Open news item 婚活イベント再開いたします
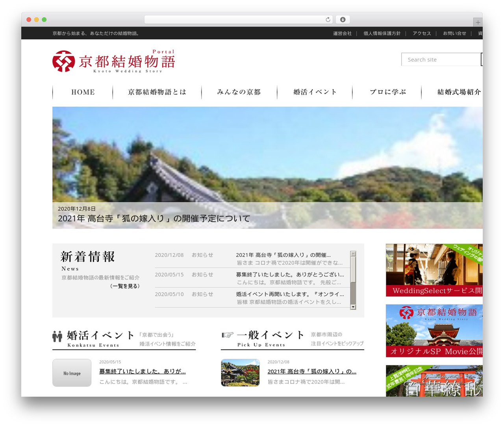Image resolution: width=504 pixels, height=427 pixels. [290, 294]
